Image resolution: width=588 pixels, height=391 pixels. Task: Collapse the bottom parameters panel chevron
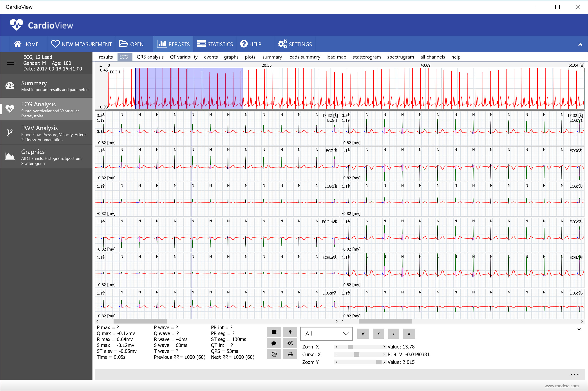tap(579, 329)
